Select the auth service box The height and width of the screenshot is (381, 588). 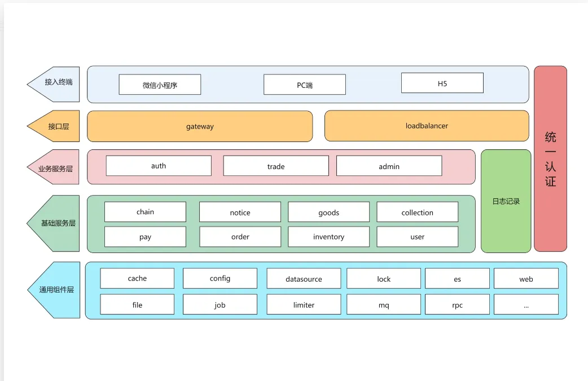coord(159,166)
